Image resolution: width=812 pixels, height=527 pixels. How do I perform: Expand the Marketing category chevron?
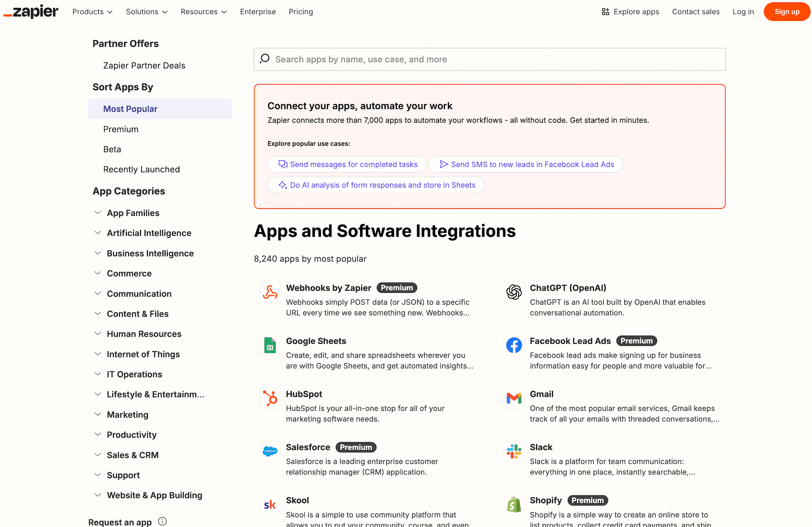coord(98,414)
